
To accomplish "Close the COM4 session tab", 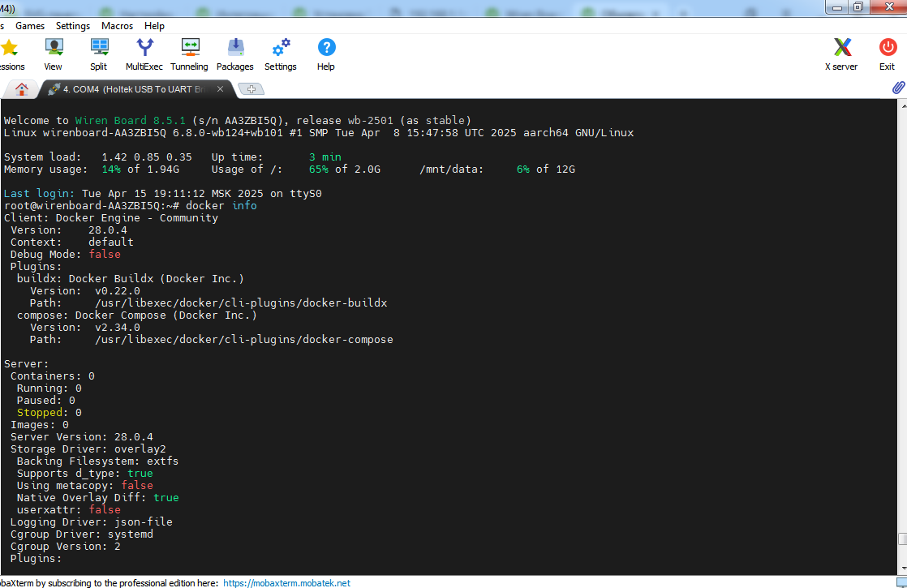I will pos(220,89).
